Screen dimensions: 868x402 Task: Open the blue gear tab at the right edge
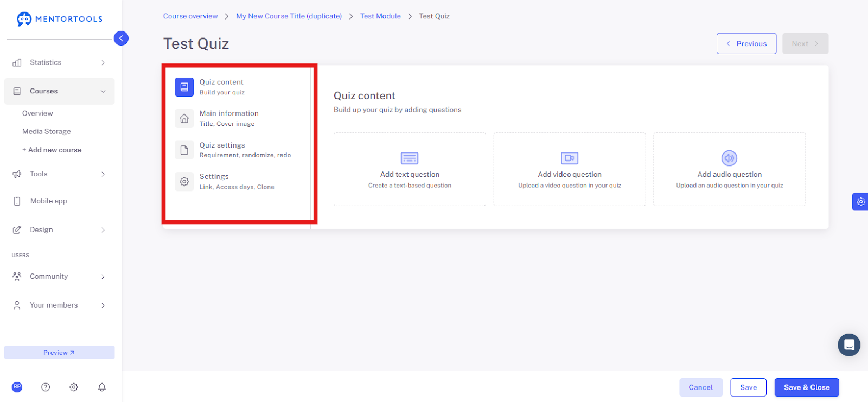tap(860, 202)
